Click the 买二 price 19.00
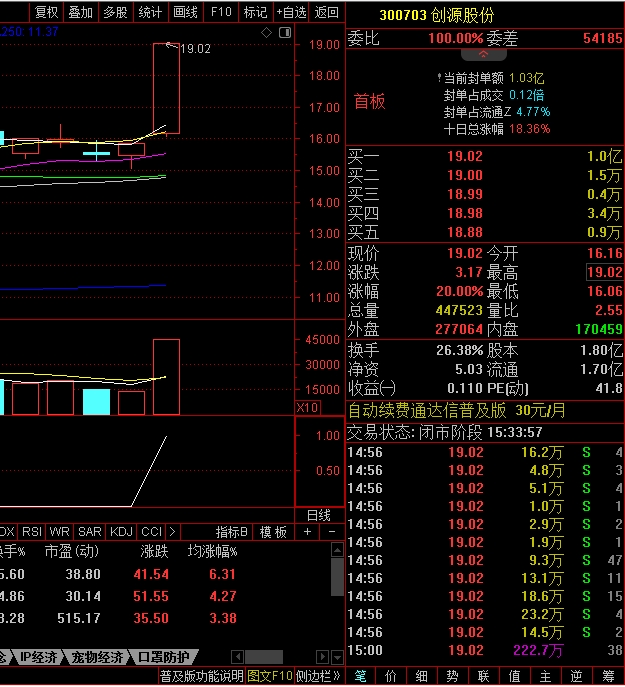The height and width of the screenshot is (687, 625). click(x=465, y=175)
